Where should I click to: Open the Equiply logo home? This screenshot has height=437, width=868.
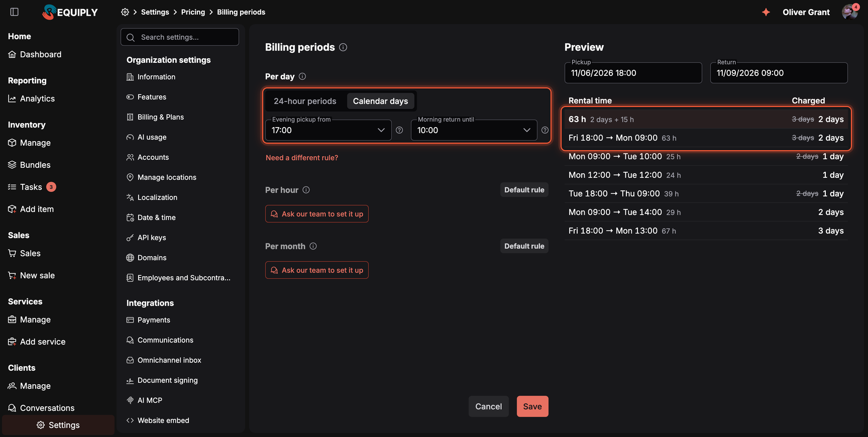(x=70, y=12)
